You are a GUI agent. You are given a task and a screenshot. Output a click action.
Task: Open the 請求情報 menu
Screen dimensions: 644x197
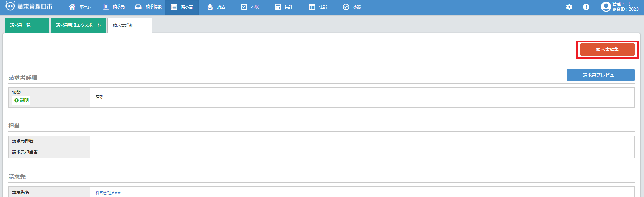(x=148, y=7)
